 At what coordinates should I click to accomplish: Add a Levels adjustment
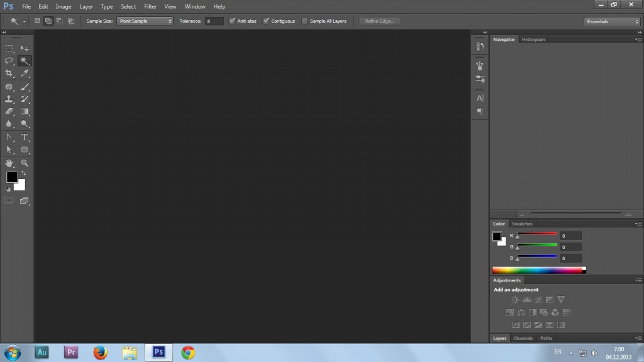(526, 300)
